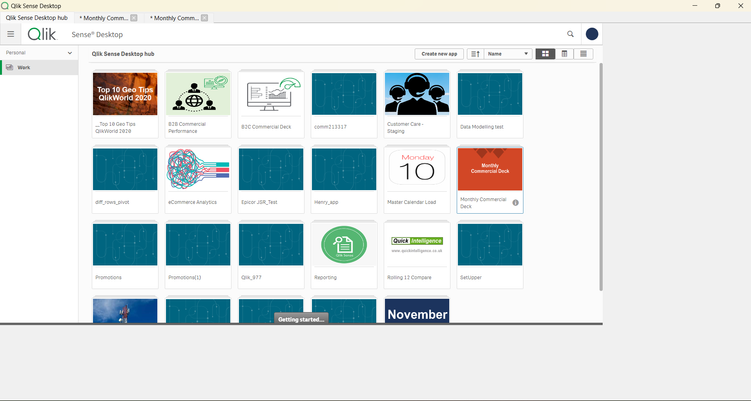Open the search magnifier icon

pos(570,34)
